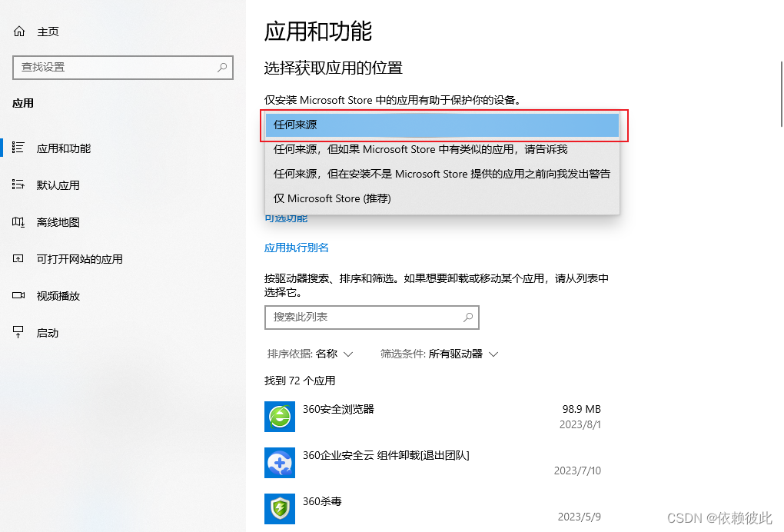
Task: Click the 选择获取应用的位置 heading
Action: click(334, 68)
